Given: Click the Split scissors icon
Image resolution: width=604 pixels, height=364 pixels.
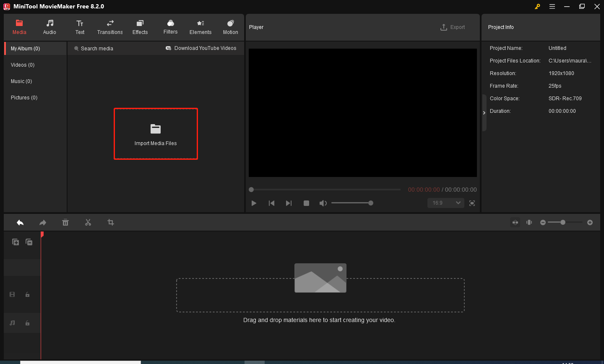Looking at the screenshot, I should tap(88, 222).
